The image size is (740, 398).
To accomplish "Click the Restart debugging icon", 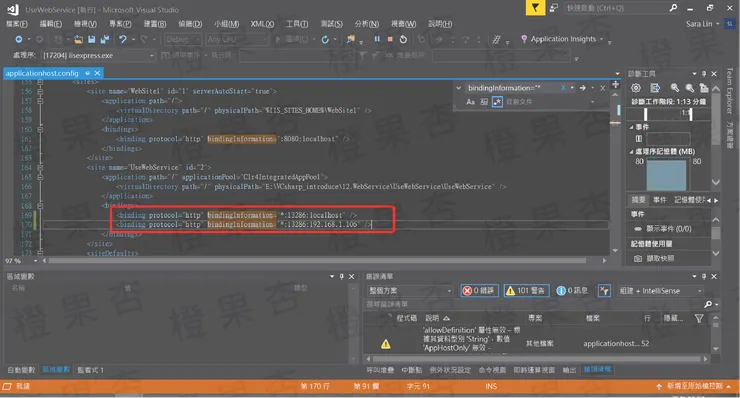I will point(403,39).
